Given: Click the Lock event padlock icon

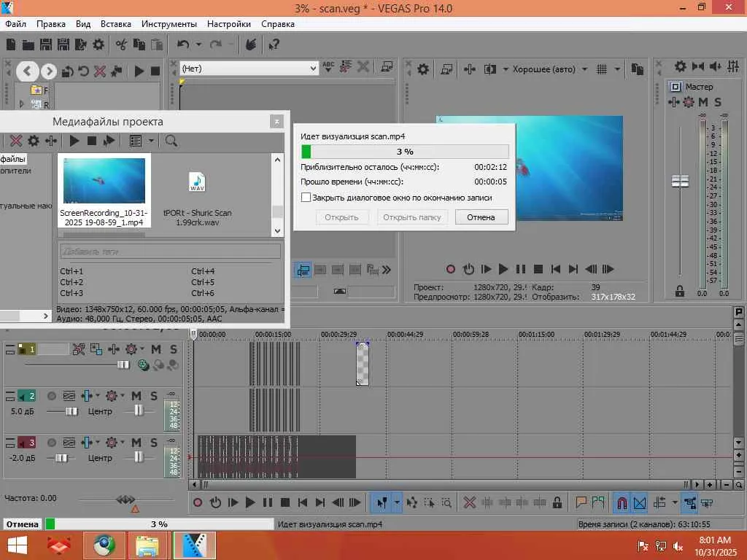Looking at the screenshot, I should tap(557, 502).
